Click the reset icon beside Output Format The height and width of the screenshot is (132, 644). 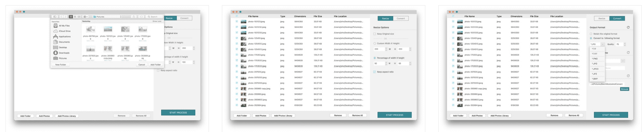628,27
